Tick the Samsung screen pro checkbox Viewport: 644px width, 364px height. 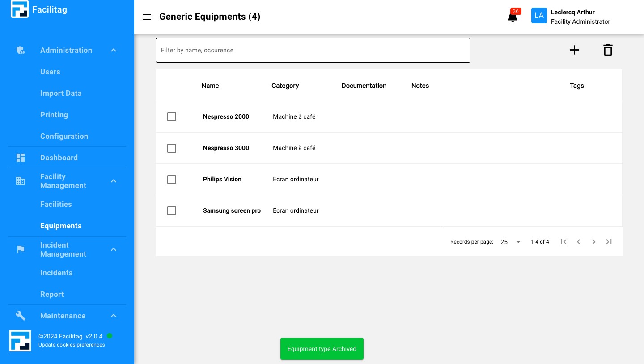click(x=172, y=211)
